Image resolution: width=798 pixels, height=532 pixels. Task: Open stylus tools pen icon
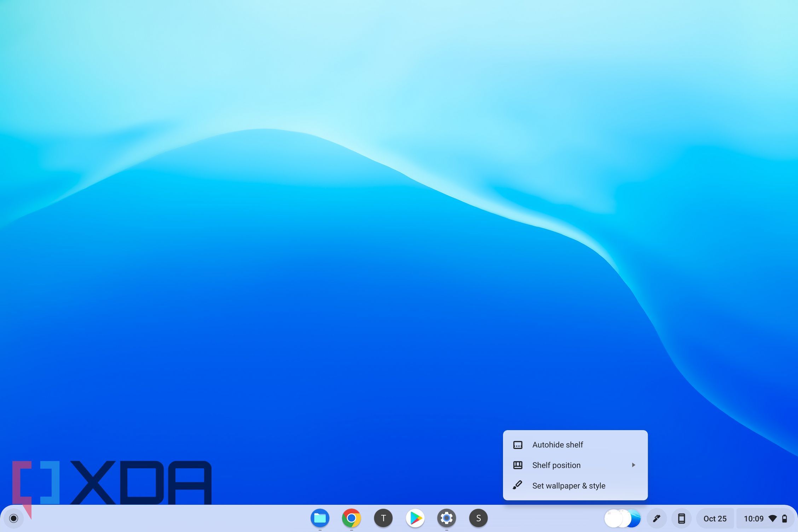coord(657,519)
